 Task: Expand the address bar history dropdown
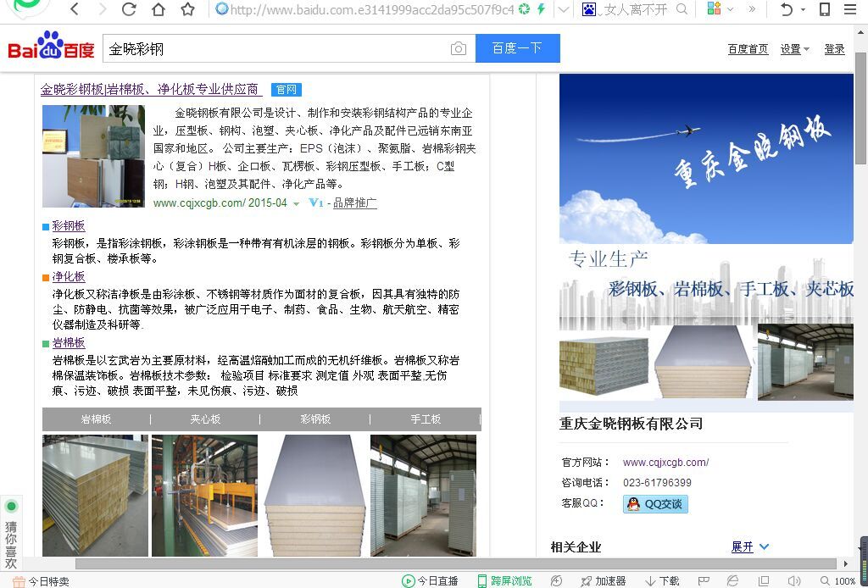(x=564, y=9)
